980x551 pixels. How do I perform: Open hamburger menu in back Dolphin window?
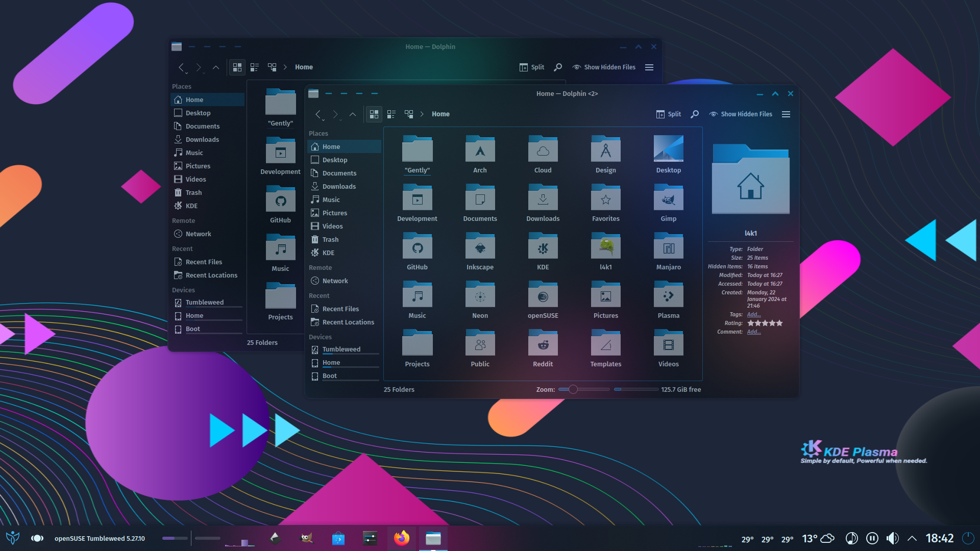pyautogui.click(x=649, y=67)
